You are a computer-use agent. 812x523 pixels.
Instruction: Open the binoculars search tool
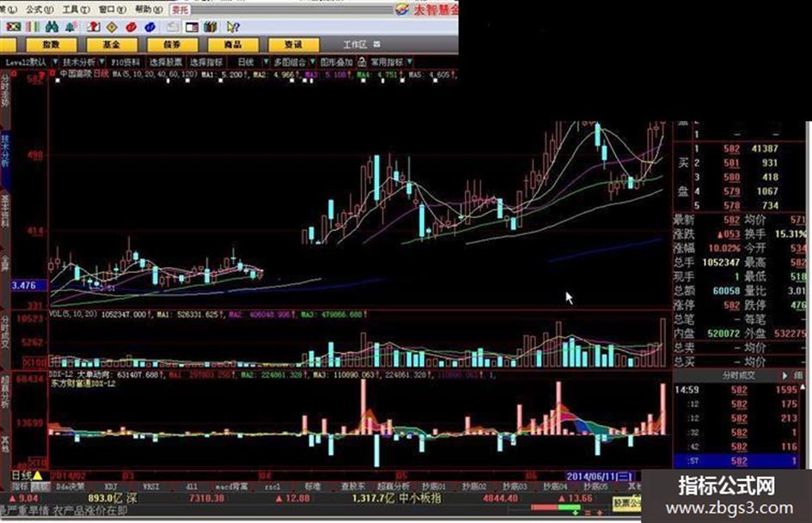click(52, 27)
